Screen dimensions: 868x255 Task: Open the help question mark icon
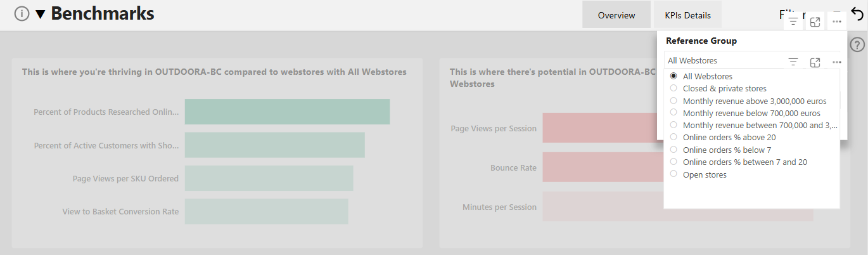tap(857, 45)
